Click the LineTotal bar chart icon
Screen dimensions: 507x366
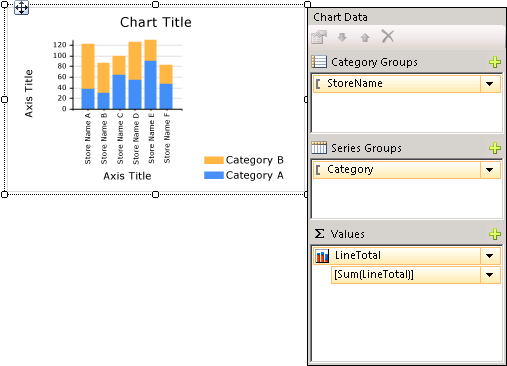point(322,256)
